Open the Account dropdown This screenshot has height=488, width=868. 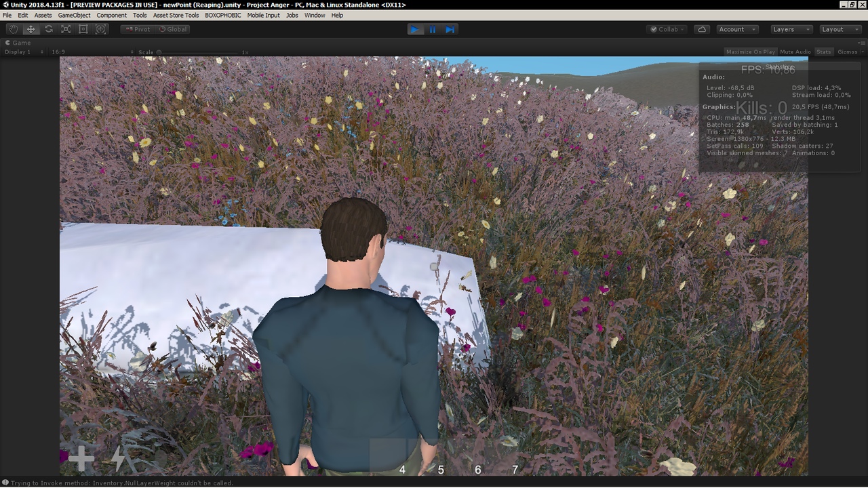(x=737, y=29)
